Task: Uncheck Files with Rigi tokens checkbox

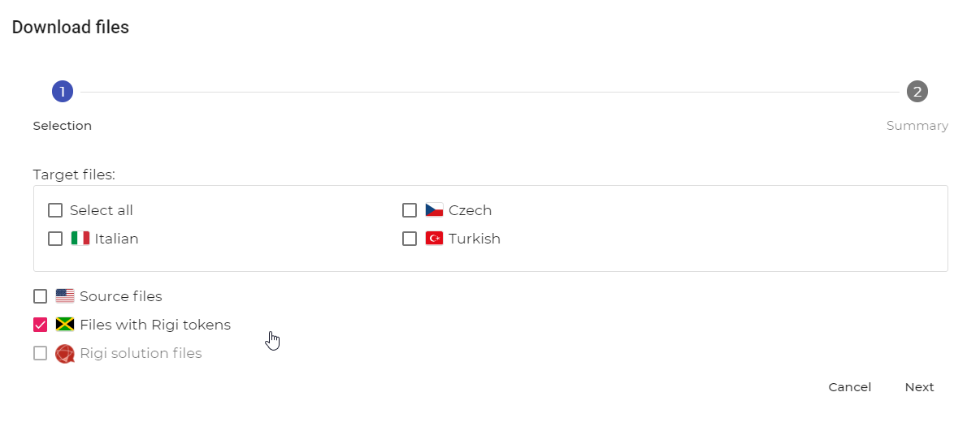Action: click(40, 325)
